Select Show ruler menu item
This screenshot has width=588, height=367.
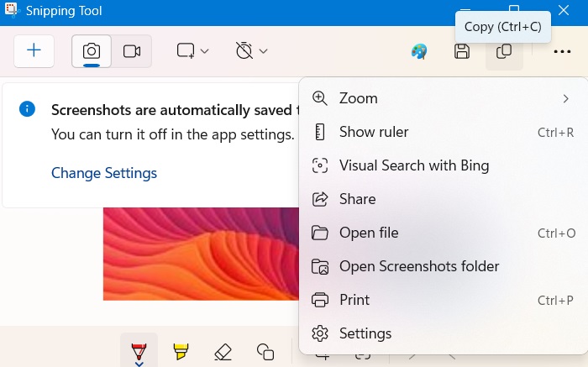444,132
